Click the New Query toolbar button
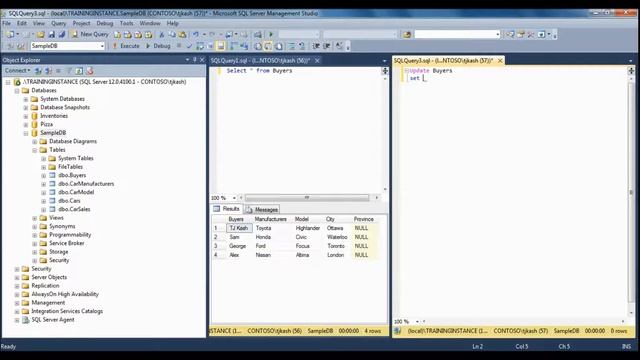640x360 pixels. point(90,34)
